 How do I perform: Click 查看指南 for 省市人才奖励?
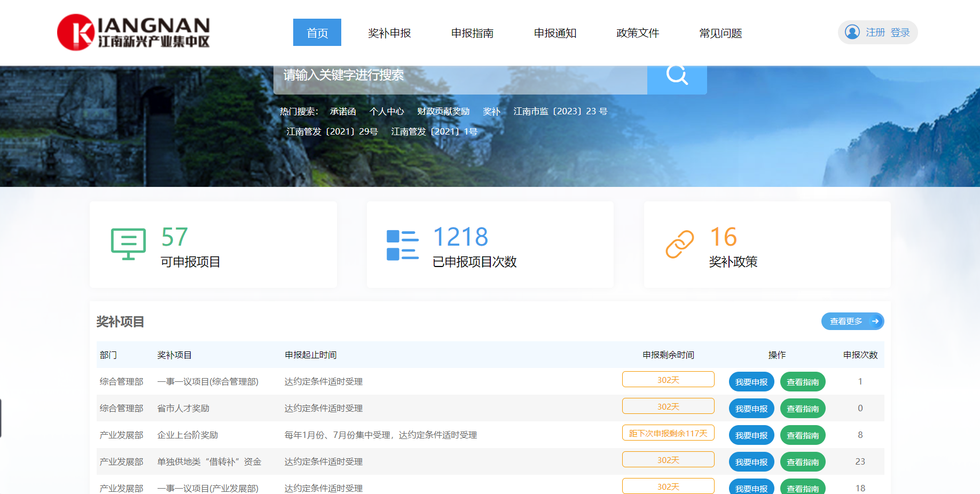(x=803, y=409)
